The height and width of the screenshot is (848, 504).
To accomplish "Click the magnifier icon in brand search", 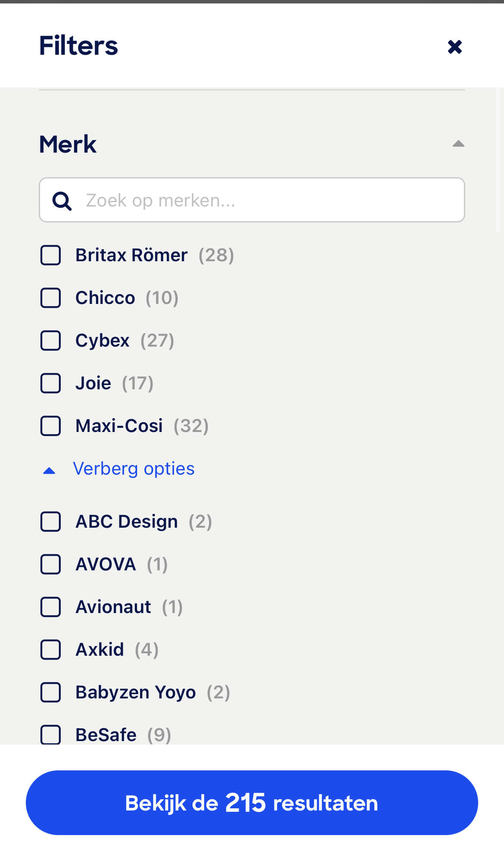I will tap(62, 201).
